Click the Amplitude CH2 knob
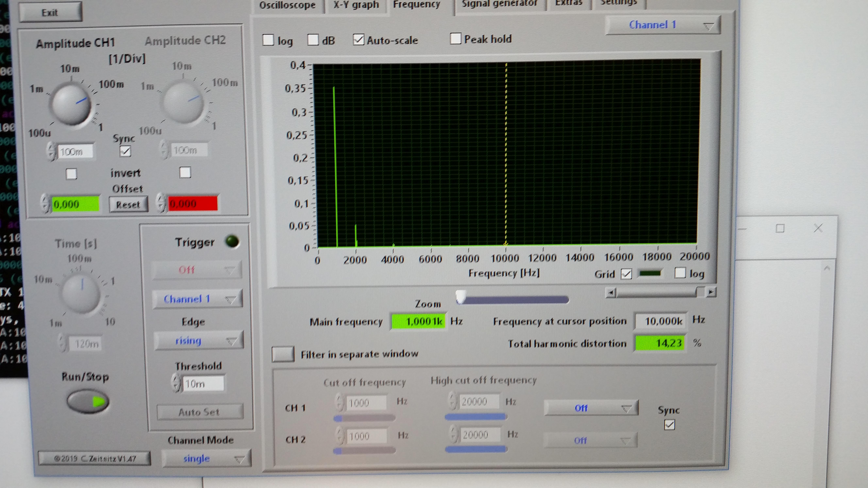Image resolution: width=868 pixels, height=488 pixels. click(184, 102)
